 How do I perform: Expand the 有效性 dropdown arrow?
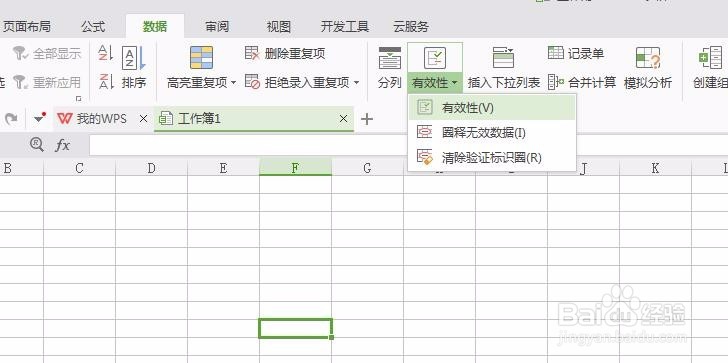454,83
